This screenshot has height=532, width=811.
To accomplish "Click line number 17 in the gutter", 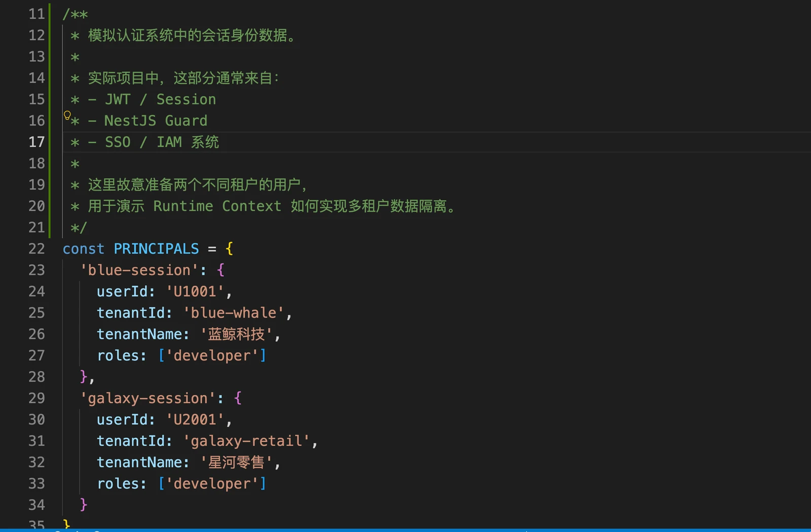I will click(36, 142).
